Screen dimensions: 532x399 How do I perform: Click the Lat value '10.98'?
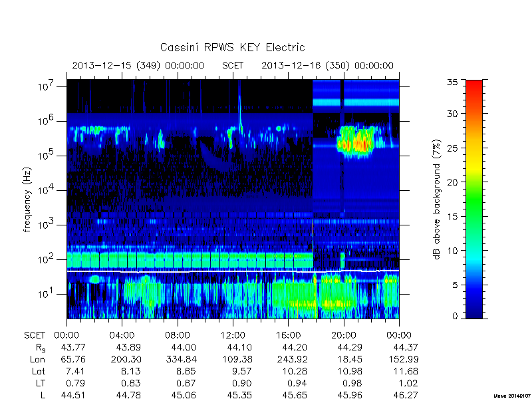350,371
